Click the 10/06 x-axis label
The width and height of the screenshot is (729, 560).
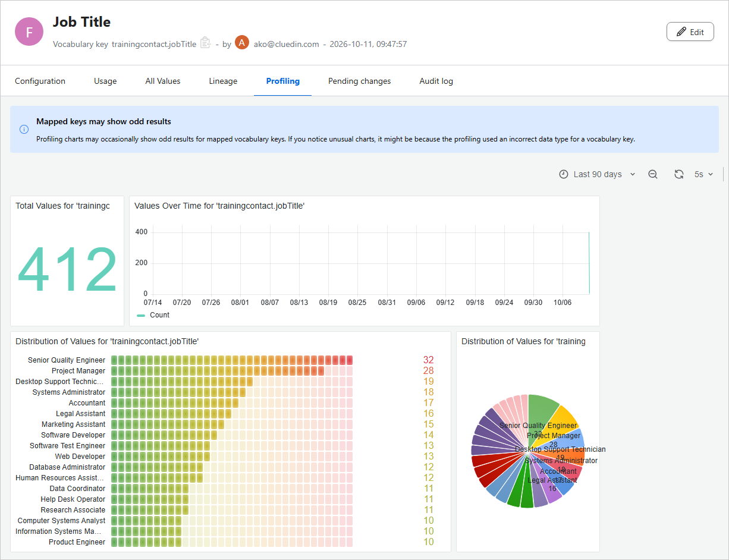(563, 303)
